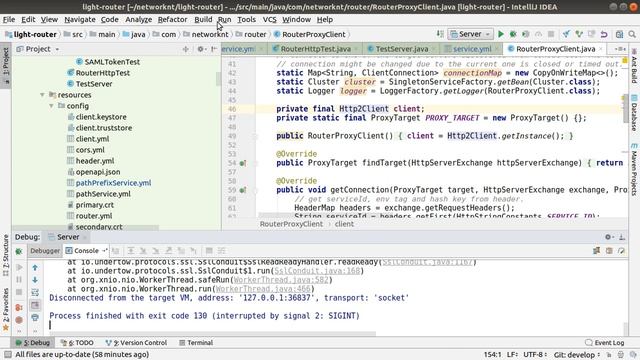Viewport: 640px width, 360px height.
Task: Open the Build menu
Action: (x=203, y=20)
